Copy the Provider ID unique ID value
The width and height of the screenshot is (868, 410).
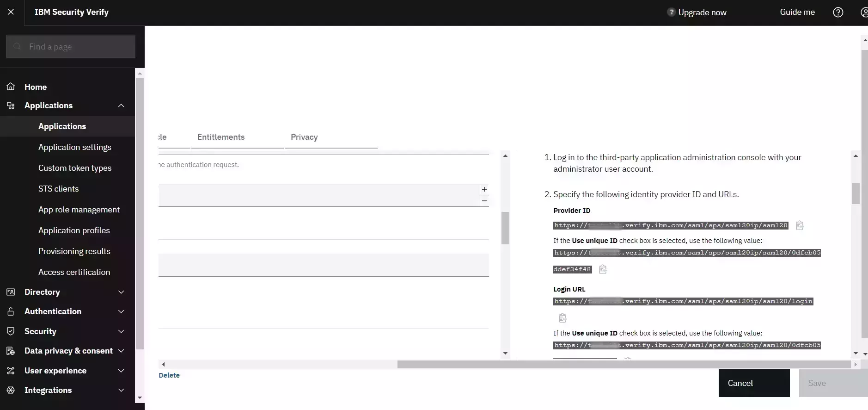point(603,269)
